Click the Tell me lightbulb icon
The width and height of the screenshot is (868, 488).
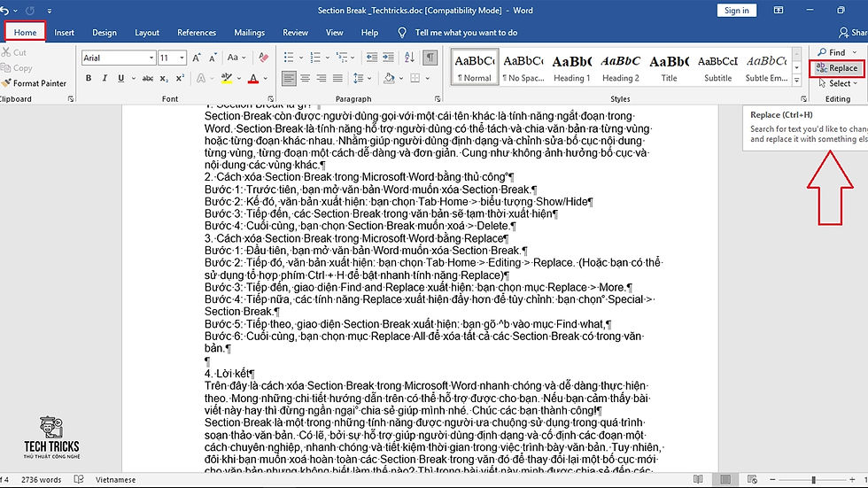(x=402, y=33)
